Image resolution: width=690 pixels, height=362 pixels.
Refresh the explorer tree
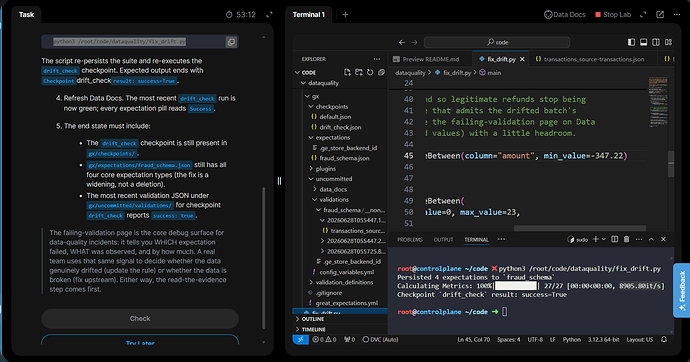[370, 72]
